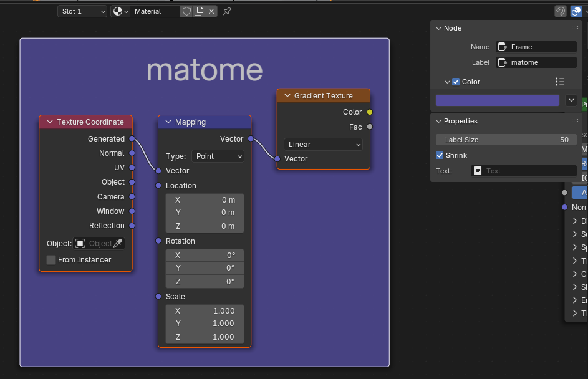Screen dimensions: 588x379
Task: Click the Mapping node Vector input socket
Action: (158, 171)
